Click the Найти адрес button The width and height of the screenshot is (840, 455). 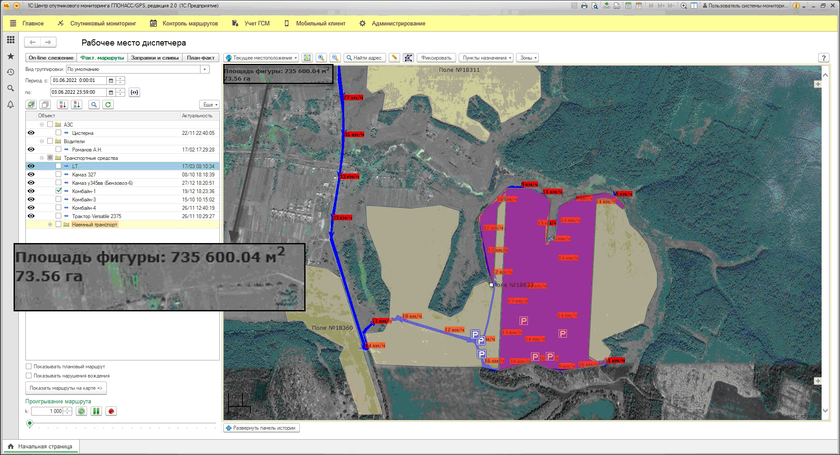point(366,58)
